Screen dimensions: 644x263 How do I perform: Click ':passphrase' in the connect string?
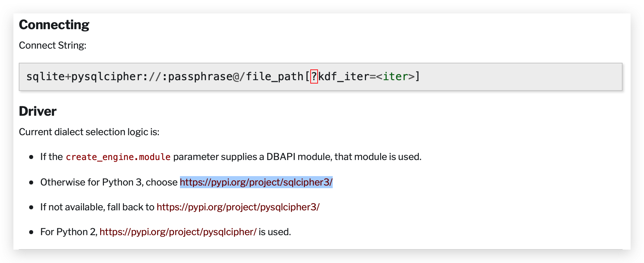click(x=197, y=76)
